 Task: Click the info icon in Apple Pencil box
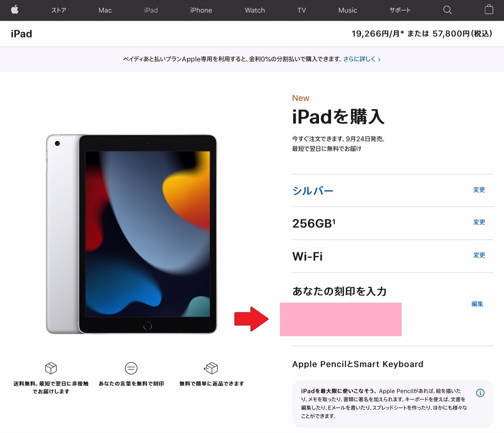pyautogui.click(x=480, y=393)
